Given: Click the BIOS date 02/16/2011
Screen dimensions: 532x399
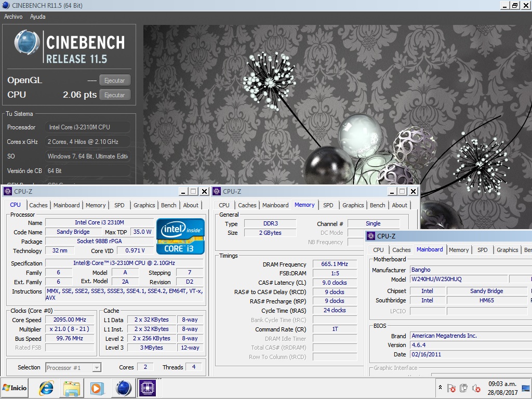Looking at the screenshot, I should click(471, 354).
